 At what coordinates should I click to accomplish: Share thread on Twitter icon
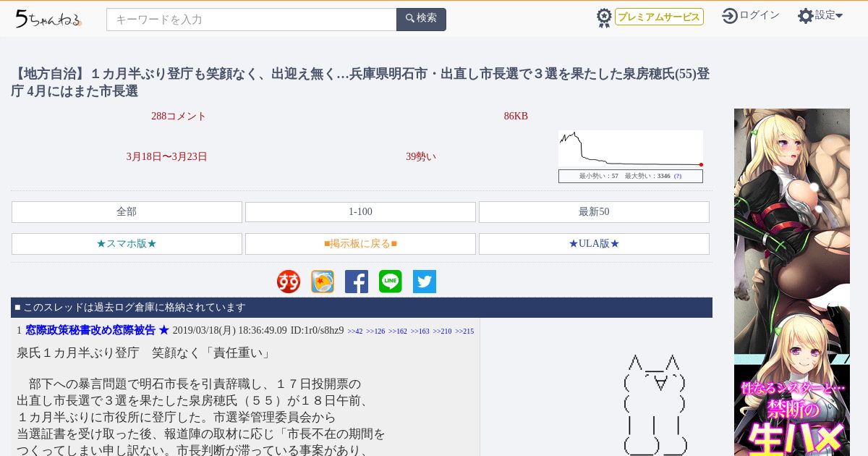click(x=425, y=282)
